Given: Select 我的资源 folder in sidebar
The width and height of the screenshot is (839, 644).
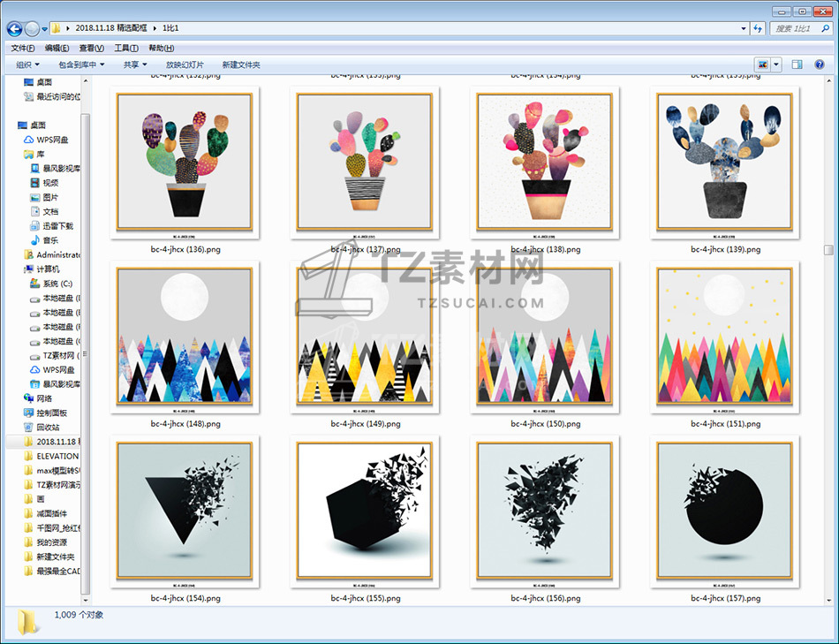Looking at the screenshot, I should tap(46, 542).
